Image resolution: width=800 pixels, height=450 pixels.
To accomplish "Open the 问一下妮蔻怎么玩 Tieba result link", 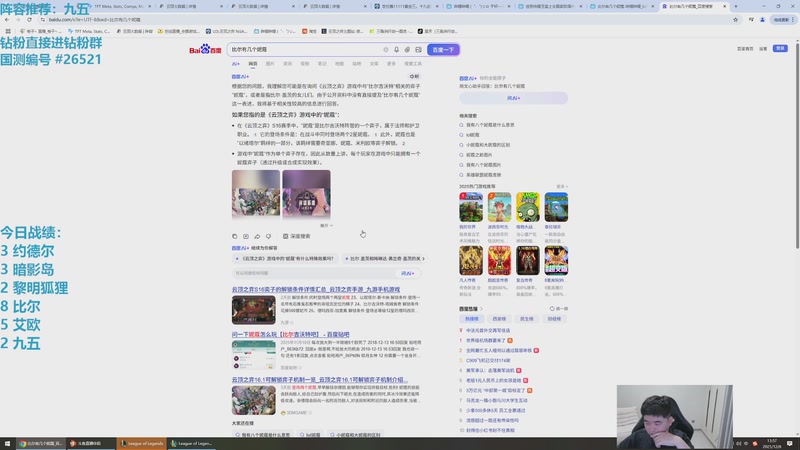I will pos(290,335).
